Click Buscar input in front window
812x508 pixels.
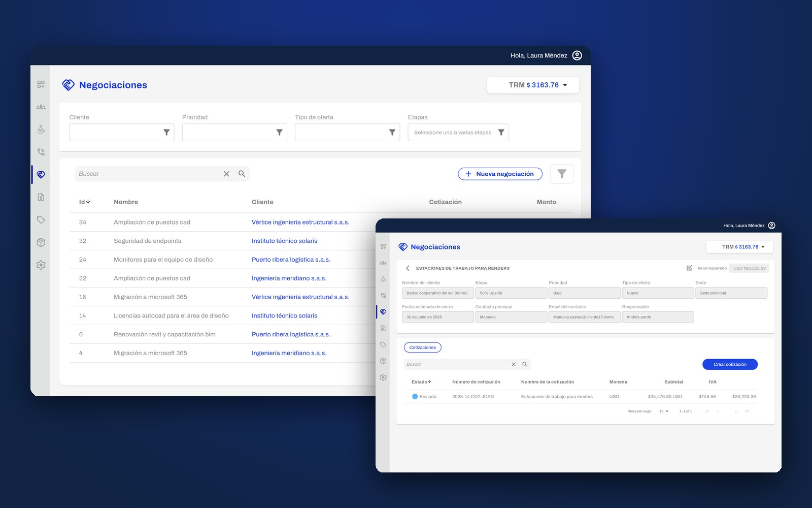pos(457,364)
